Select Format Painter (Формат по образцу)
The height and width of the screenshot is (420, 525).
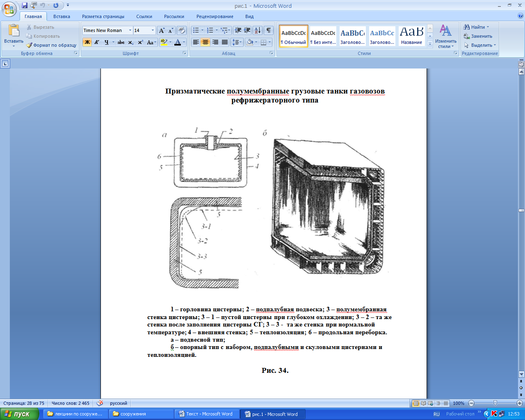(52, 45)
